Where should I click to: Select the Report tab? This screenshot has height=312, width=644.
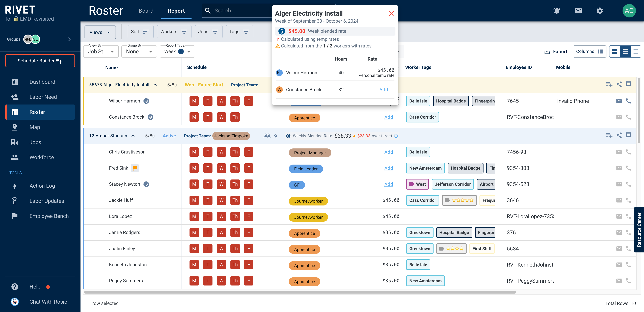(176, 11)
